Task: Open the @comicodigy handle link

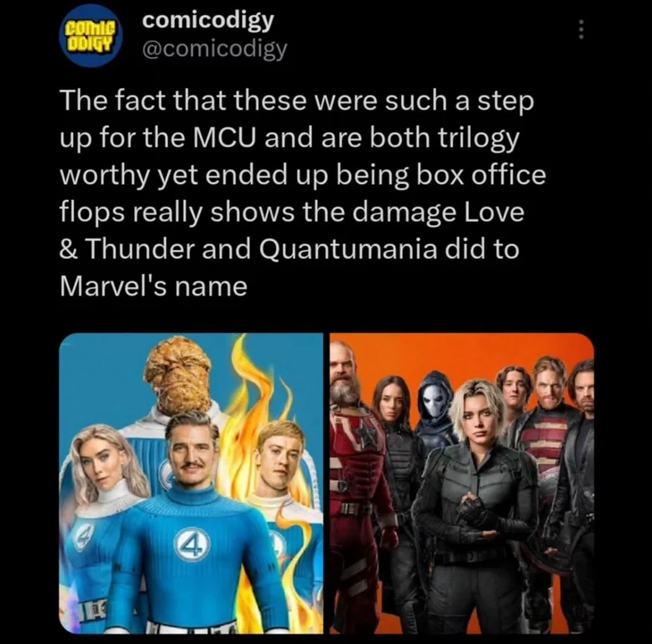Action: (215, 50)
